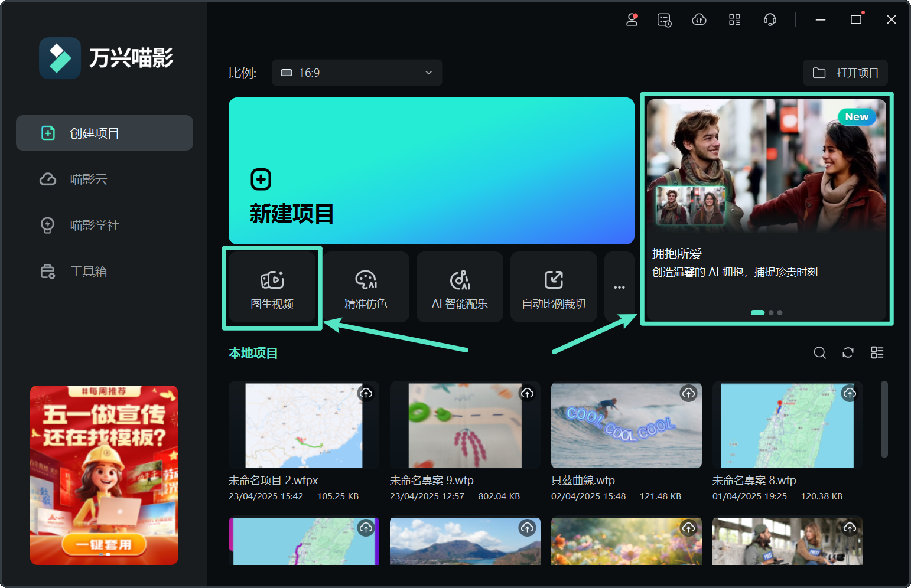Expand the more tools ellipsis button
Screen dimensions: 911x588
pyautogui.click(x=619, y=288)
